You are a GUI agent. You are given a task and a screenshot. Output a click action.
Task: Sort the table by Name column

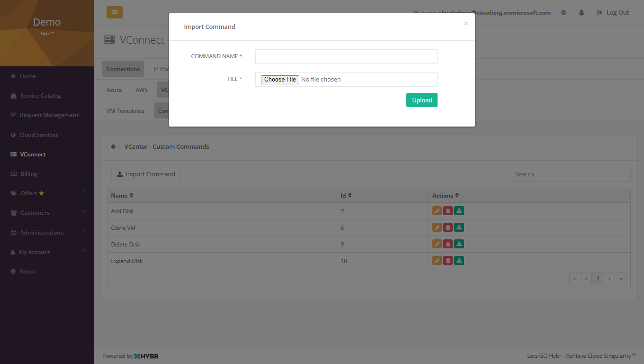click(x=122, y=195)
